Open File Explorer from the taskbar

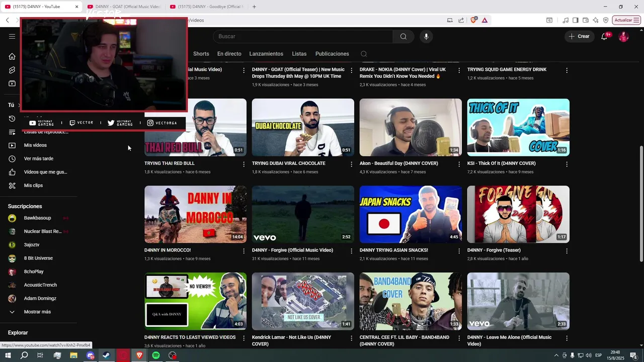[74, 355]
